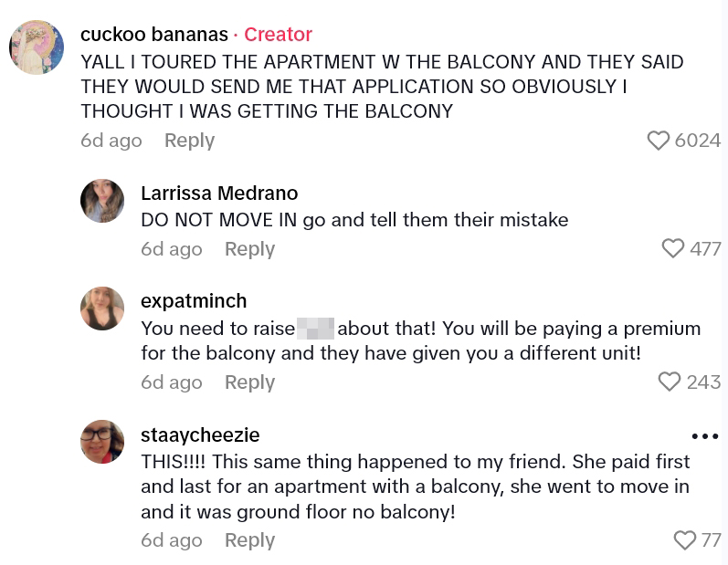Click the 6024 like count
Image resolution: width=728 pixels, height=565 pixels.
(x=698, y=141)
